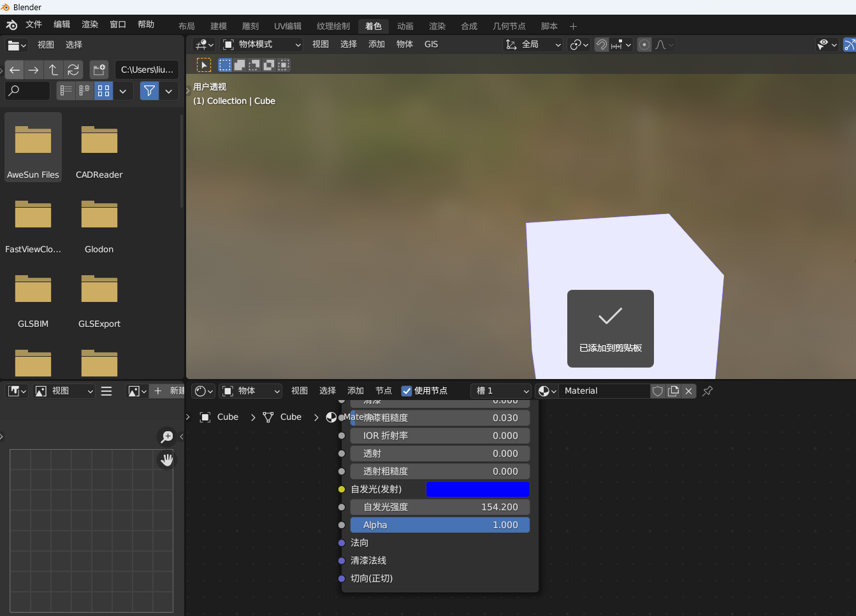Open the 帮助 menu
The height and width of the screenshot is (616, 856).
(x=146, y=25)
